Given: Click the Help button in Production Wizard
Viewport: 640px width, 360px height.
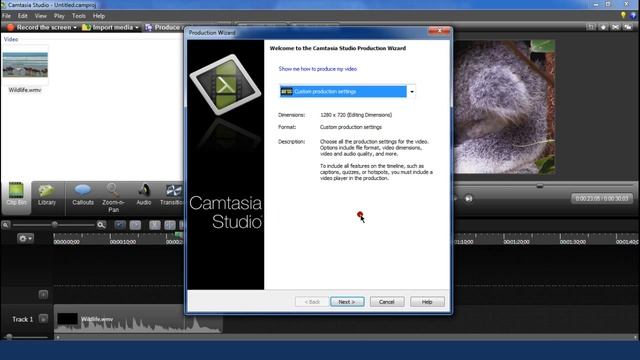Looking at the screenshot, I should tap(427, 302).
